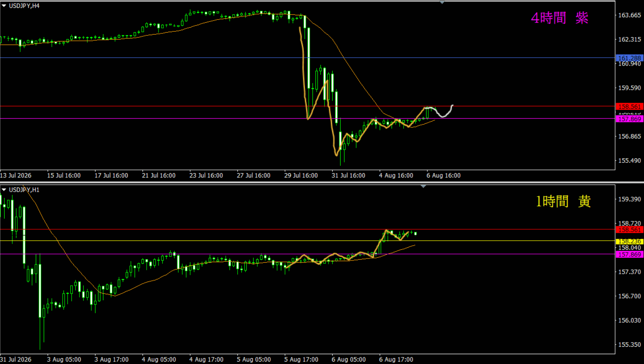644x364 pixels.
Task: Click the '5 Aug 05:00' time label
Action: pos(254,359)
